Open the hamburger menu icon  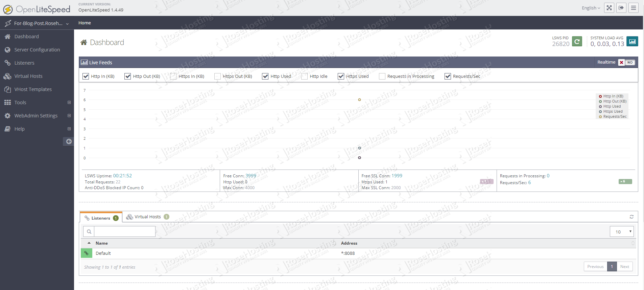634,8
